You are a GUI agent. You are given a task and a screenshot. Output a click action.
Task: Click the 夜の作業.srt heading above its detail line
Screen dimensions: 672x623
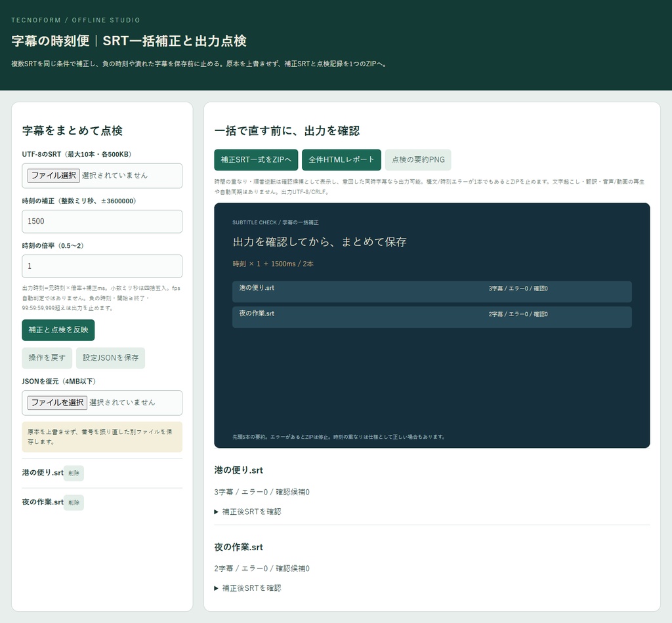(x=239, y=547)
